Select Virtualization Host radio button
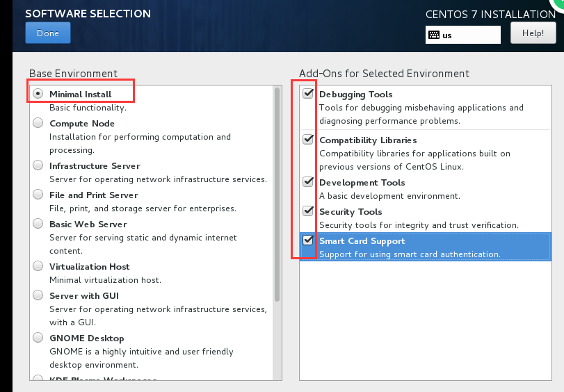This screenshot has width=564, height=392. pyautogui.click(x=38, y=266)
